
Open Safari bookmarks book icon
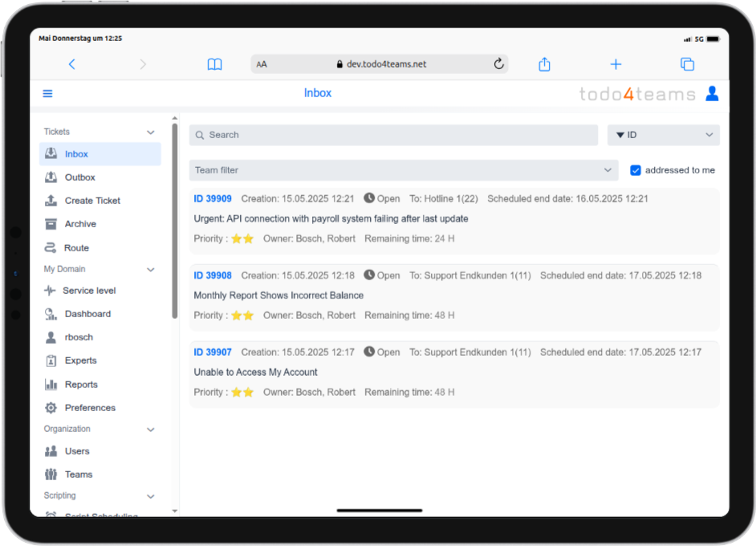pos(214,64)
